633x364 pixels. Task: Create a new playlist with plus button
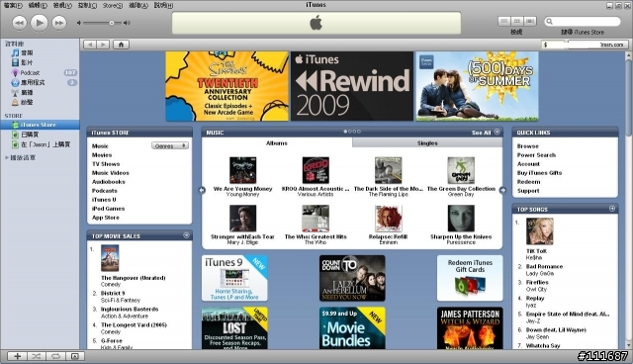click(18, 356)
